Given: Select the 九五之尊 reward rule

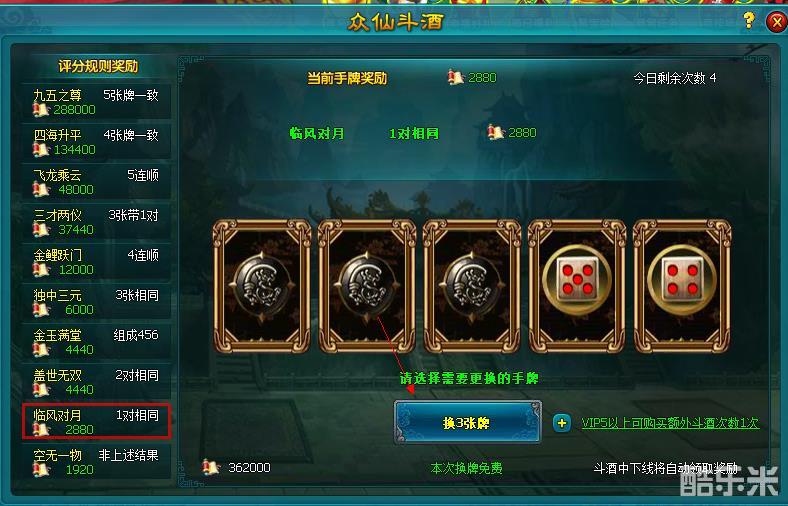Looking at the screenshot, I should click(96, 102).
